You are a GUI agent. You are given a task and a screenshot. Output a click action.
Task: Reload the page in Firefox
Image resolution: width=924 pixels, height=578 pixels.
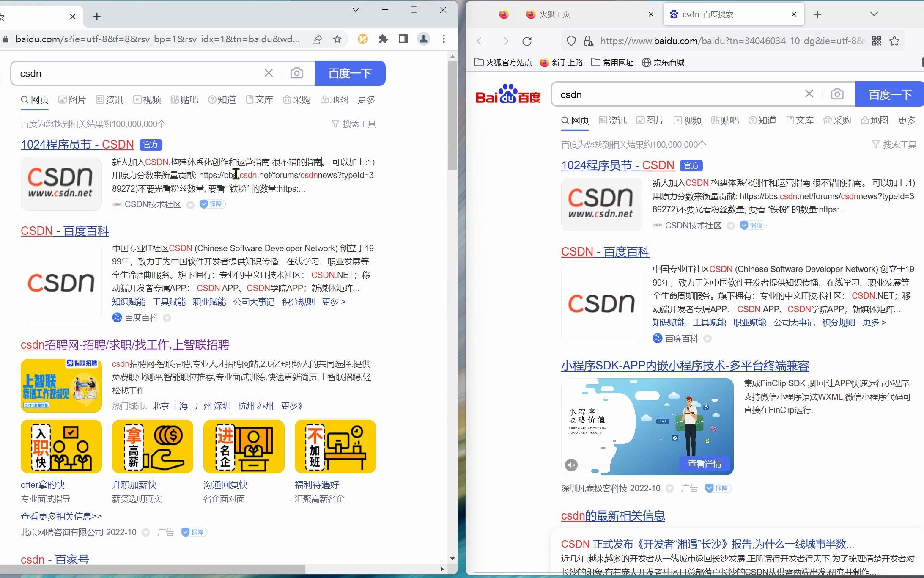527,41
